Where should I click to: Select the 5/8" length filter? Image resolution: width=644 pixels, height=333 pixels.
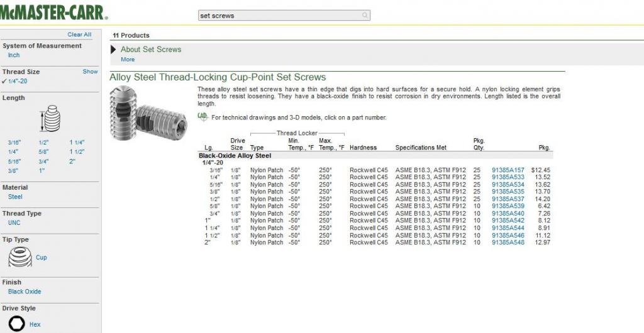point(43,152)
